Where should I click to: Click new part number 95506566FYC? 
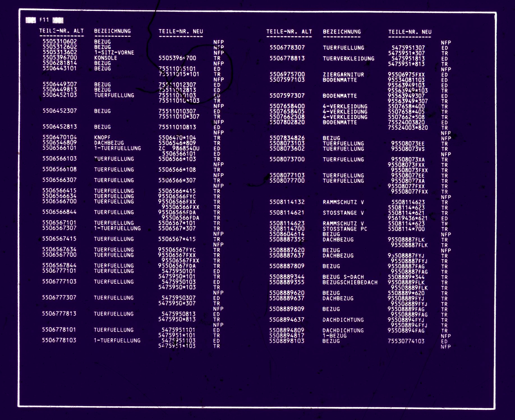177,196
